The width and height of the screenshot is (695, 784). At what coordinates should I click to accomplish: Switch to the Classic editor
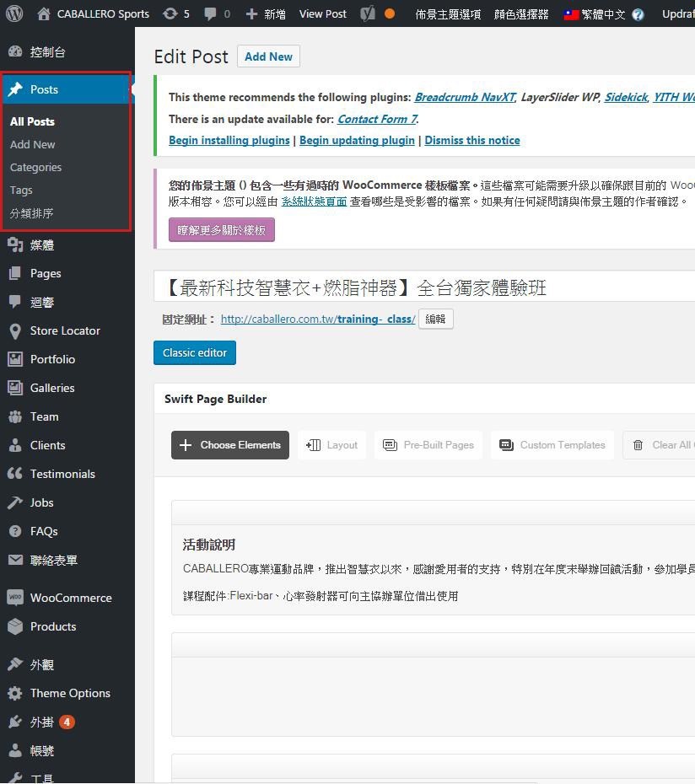click(x=195, y=353)
